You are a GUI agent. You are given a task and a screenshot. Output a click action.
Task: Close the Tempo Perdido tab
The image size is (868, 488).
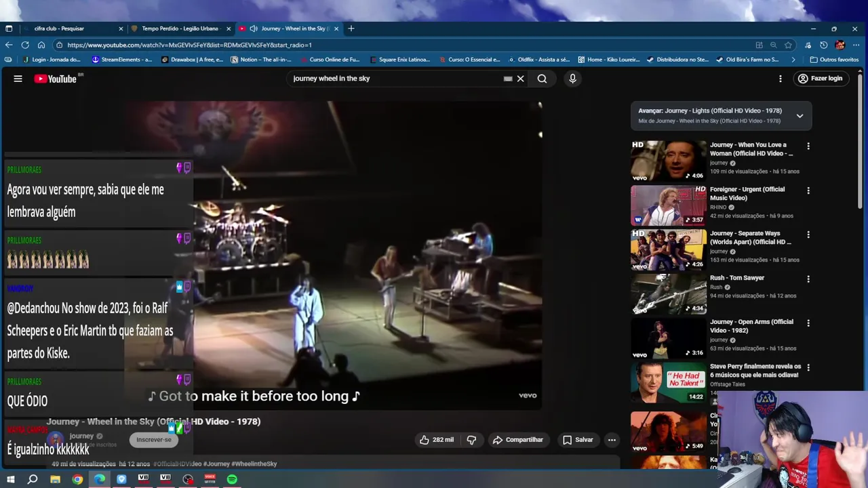(229, 28)
